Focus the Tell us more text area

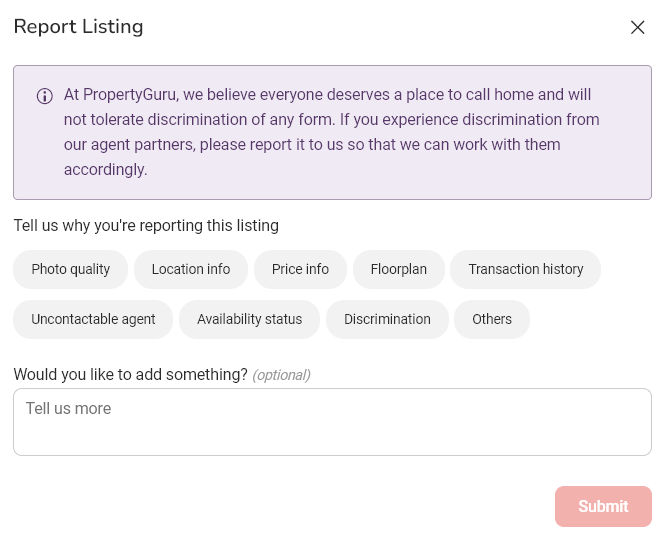[x=332, y=422]
